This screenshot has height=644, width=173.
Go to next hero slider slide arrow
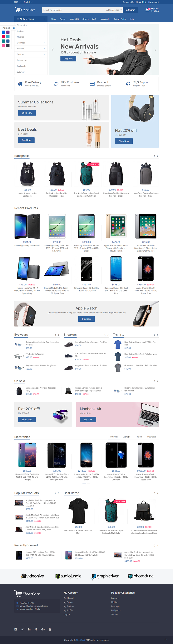click(155, 49)
